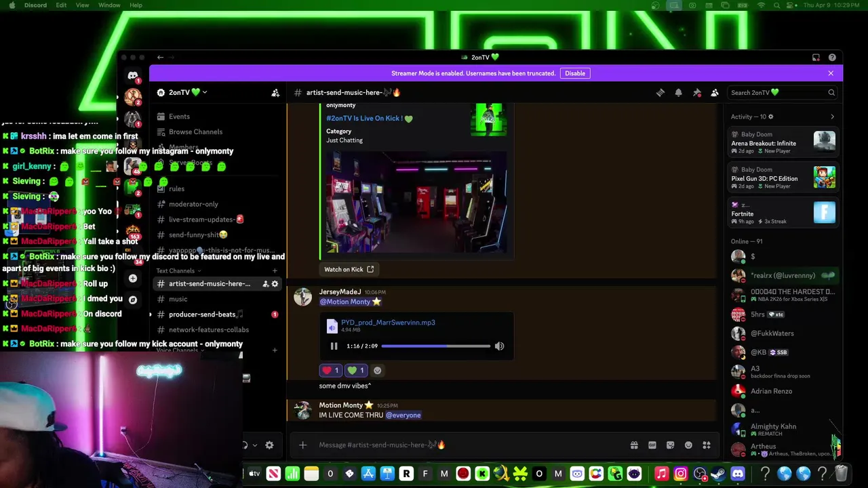868x488 pixels.
Task: Seek the audio progress bar
Action: [435, 346]
